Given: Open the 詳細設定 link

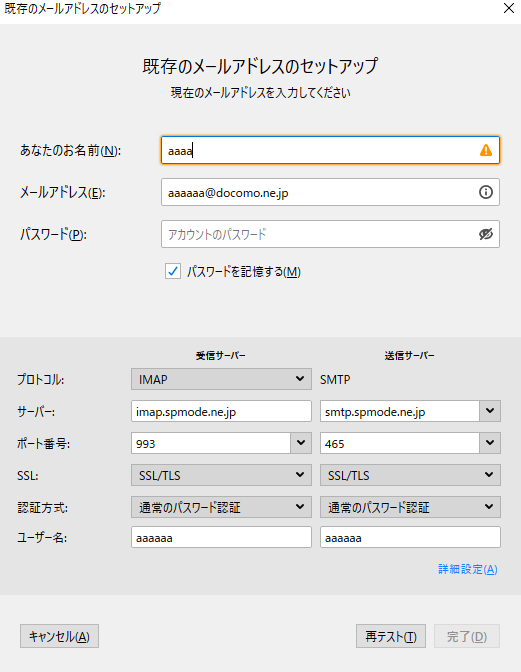Looking at the screenshot, I should pos(467,569).
